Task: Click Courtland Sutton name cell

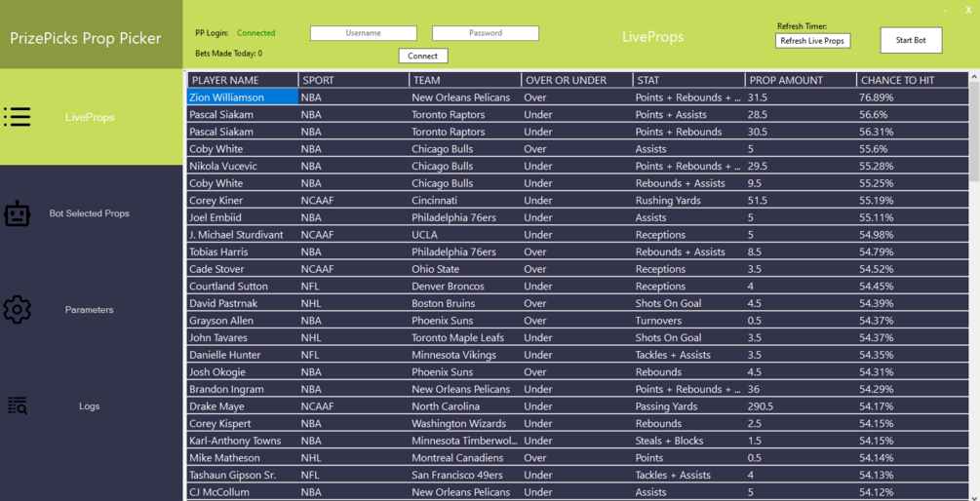Action: tap(243, 287)
